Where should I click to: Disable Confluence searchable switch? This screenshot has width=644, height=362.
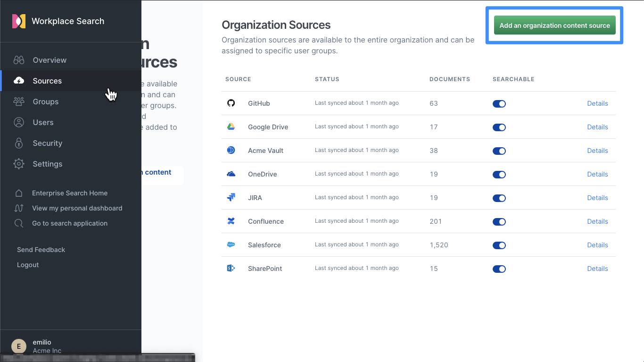coord(499,221)
